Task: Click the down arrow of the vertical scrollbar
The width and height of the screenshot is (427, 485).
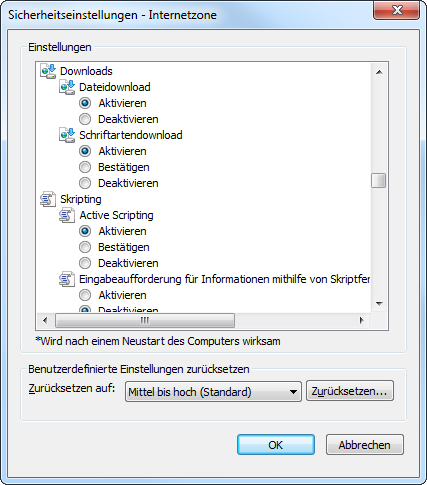Action: coord(379,304)
